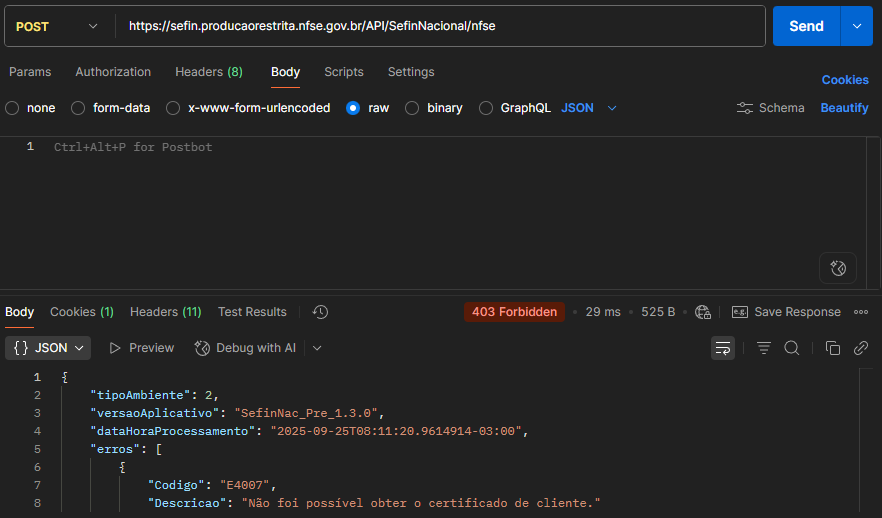This screenshot has width=882, height=518.
Task: Click the request URL field
Action: click(440, 26)
